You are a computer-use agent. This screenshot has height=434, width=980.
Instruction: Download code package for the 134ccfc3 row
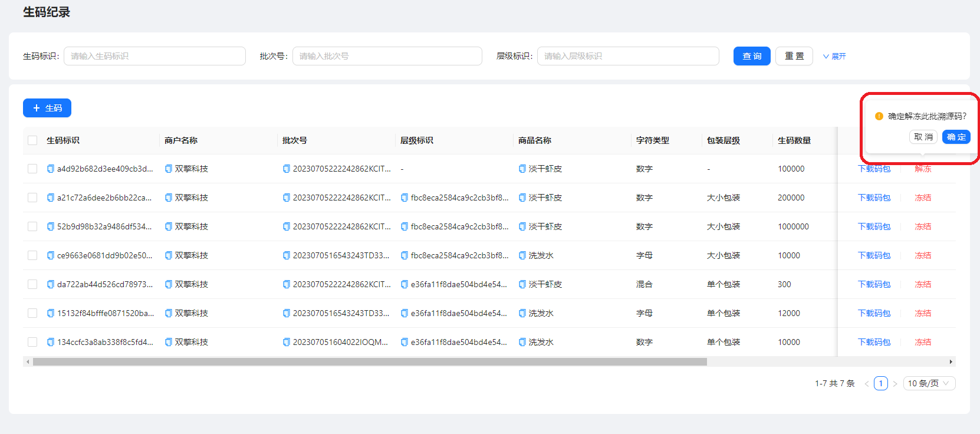[874, 342]
